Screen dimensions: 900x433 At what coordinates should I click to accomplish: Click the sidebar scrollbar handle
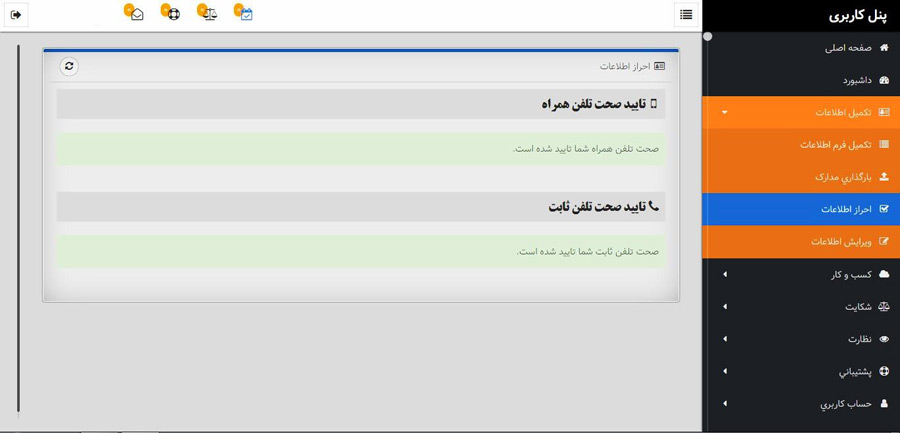708,37
